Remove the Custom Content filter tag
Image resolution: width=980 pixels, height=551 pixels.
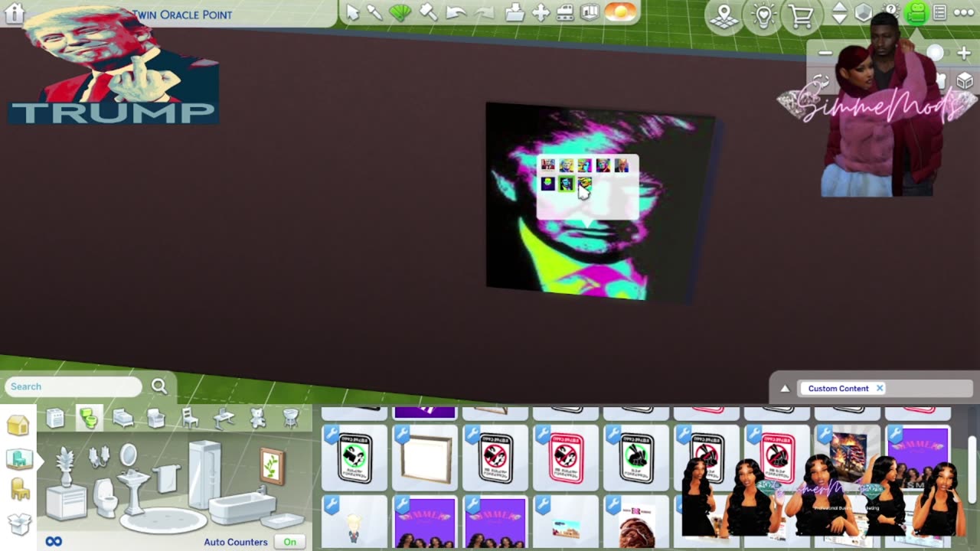tap(880, 388)
